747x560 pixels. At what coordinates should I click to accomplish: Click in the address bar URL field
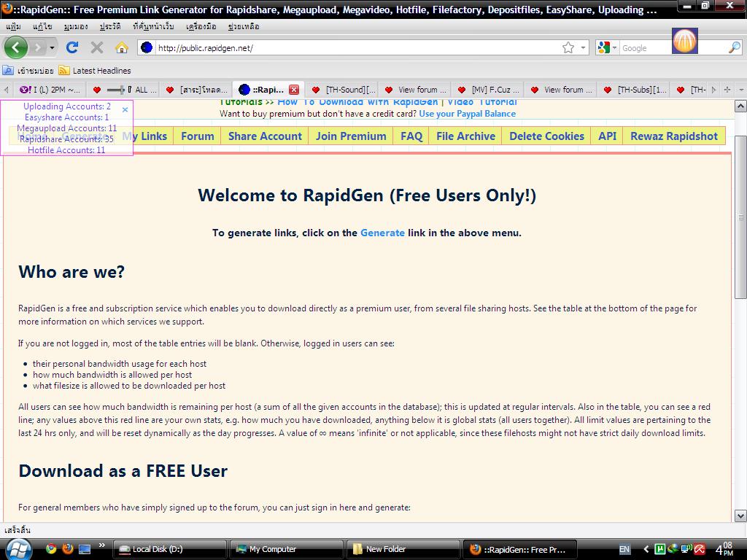(357, 47)
